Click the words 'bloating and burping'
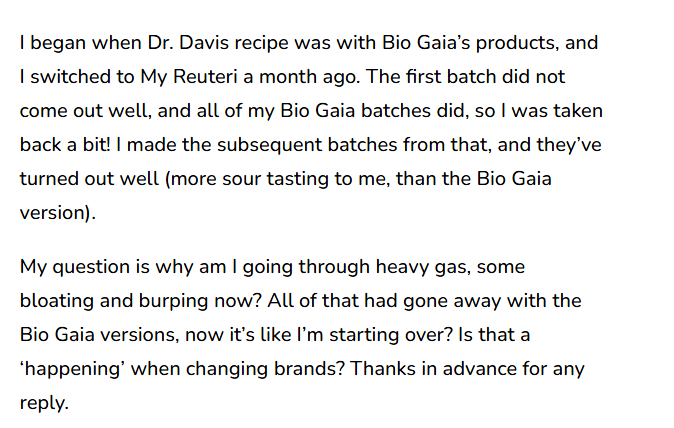Viewport: 674px width, 428px height. tap(114, 301)
